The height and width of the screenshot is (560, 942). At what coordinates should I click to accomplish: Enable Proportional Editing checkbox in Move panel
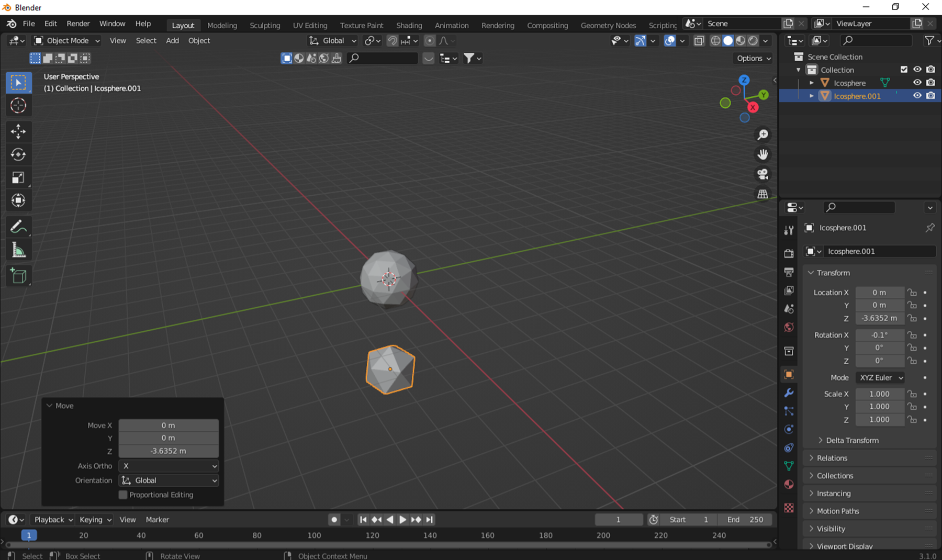click(123, 495)
